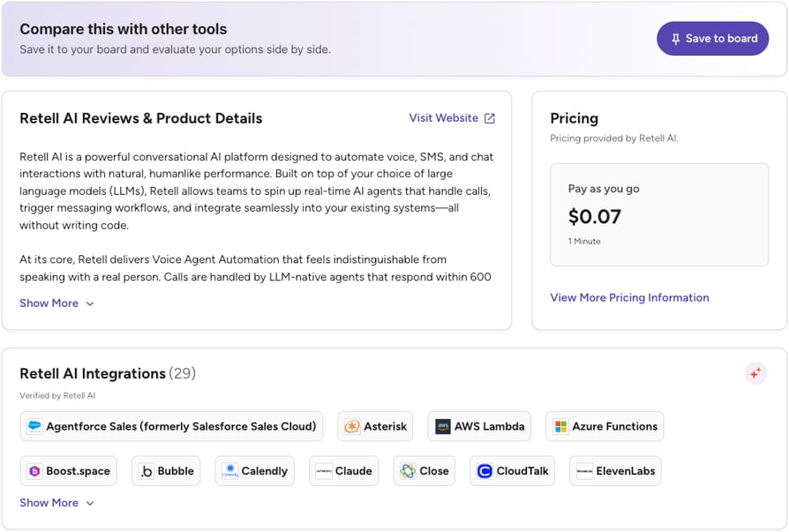Select the Calendly integration chip
This screenshot has height=532, width=789.
(254, 471)
